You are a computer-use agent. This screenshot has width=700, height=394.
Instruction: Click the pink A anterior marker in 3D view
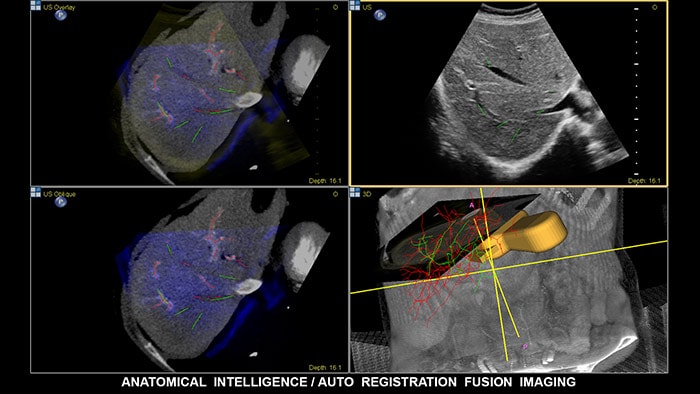(x=472, y=205)
